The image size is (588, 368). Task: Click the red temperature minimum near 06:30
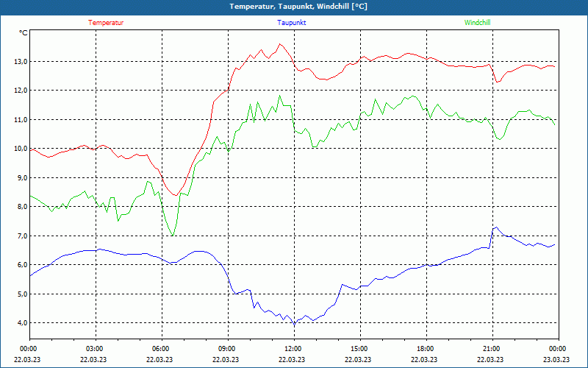pyautogui.click(x=175, y=195)
